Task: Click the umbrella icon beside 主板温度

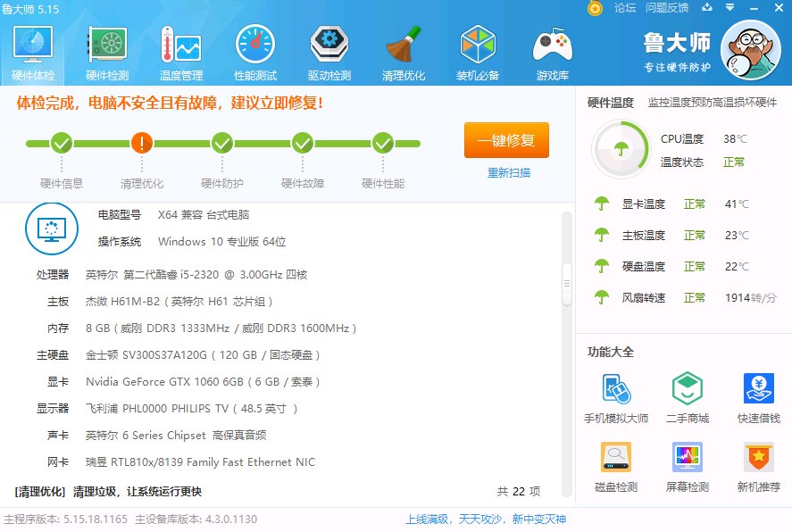Action: [x=602, y=236]
